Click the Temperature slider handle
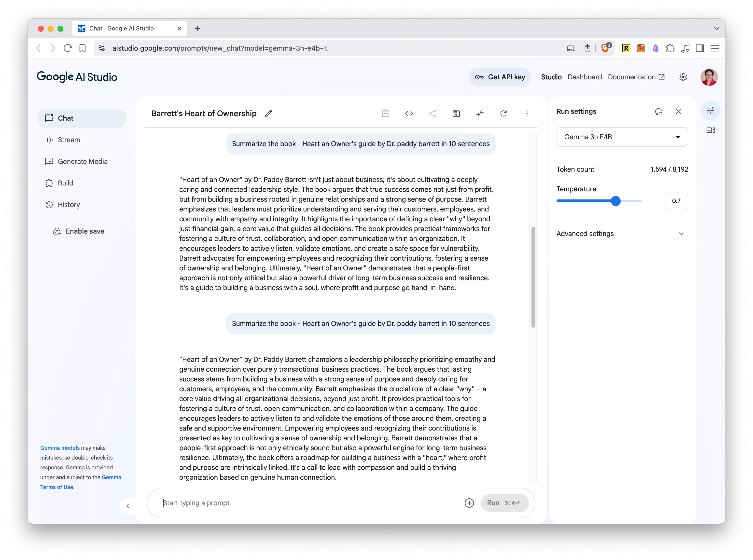 pos(616,201)
